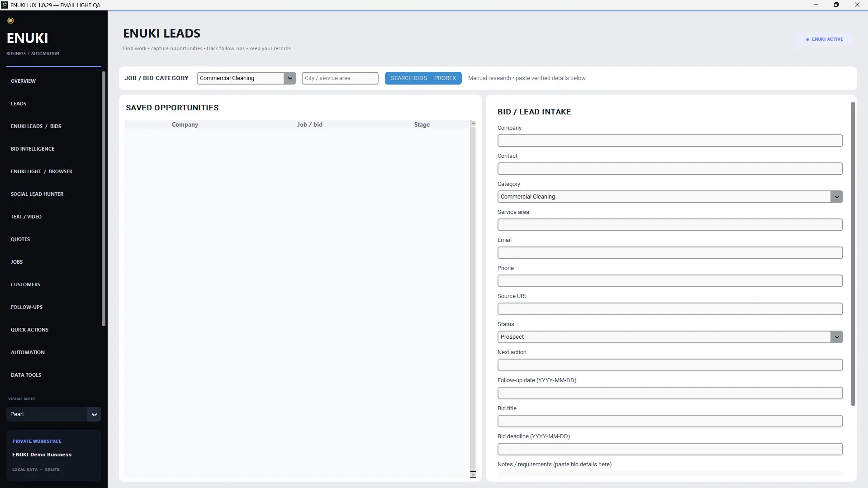Click the Stage column header
868x488 pixels.
tap(422, 125)
